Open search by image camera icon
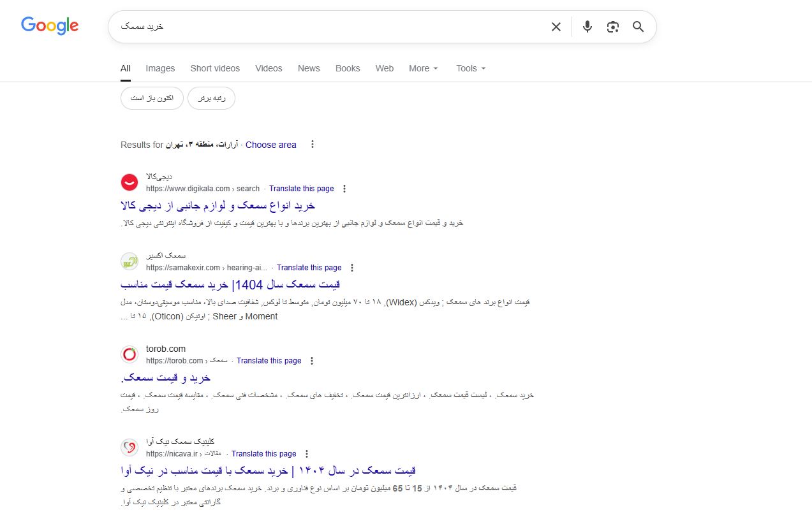 [x=613, y=27]
